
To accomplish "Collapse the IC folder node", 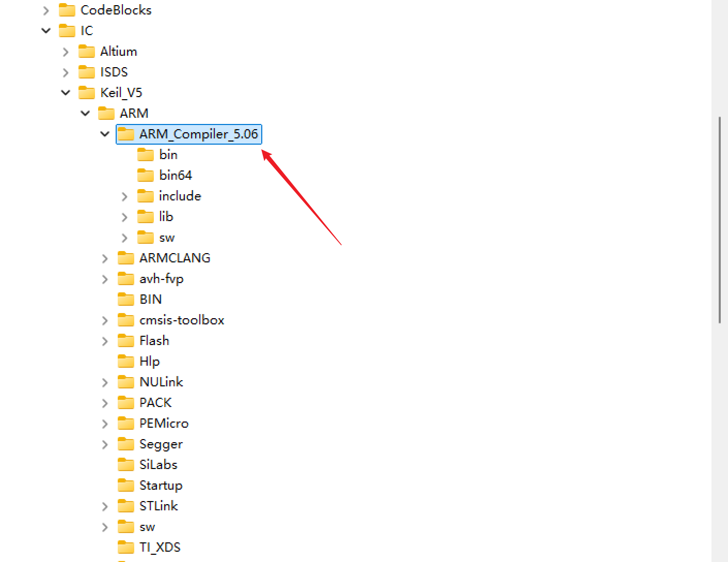I will coord(46,31).
